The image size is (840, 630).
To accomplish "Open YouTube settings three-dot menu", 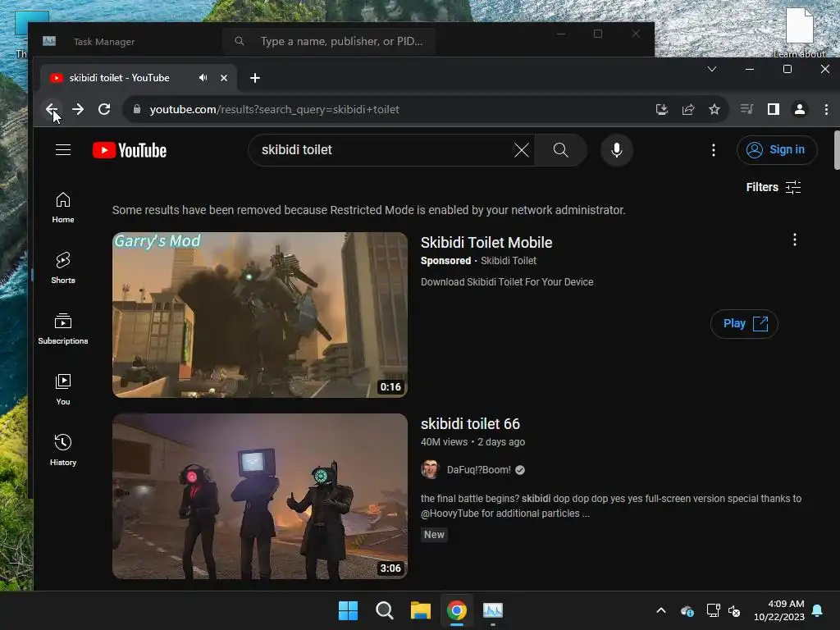I will [x=714, y=150].
